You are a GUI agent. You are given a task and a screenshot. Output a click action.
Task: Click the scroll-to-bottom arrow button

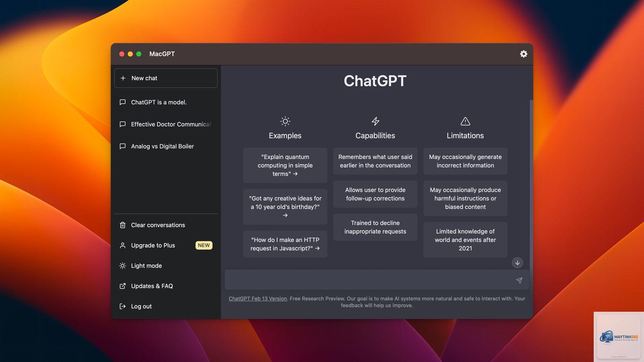click(x=517, y=263)
